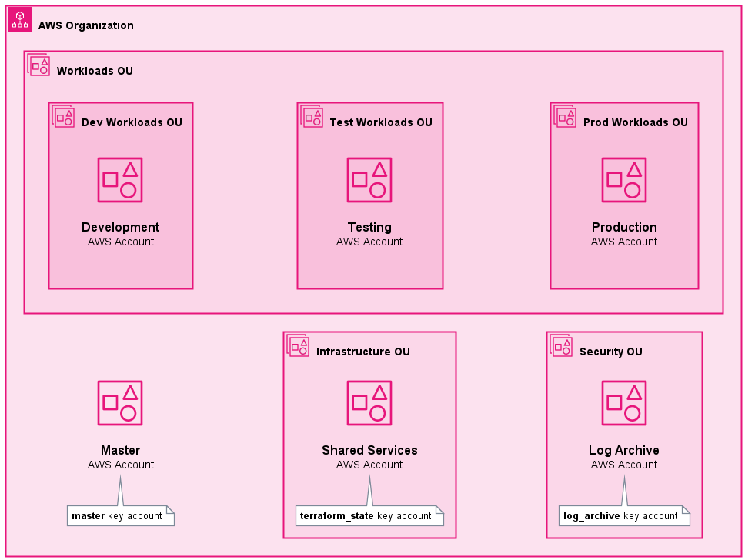Click the 'master key account' note
Screen dimensions: 745x560
(121, 516)
